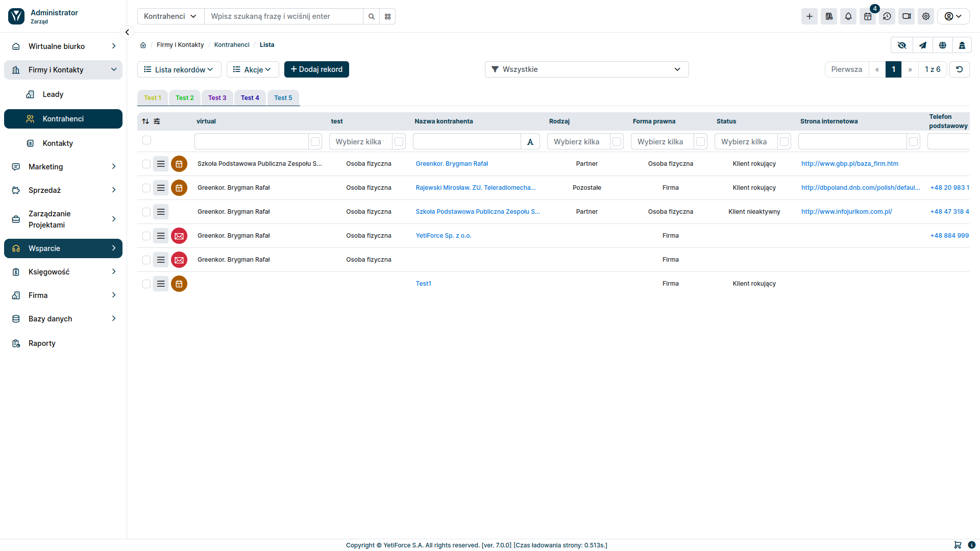
Task: Expand the Wirtualne biurko menu
Action: pos(63,46)
